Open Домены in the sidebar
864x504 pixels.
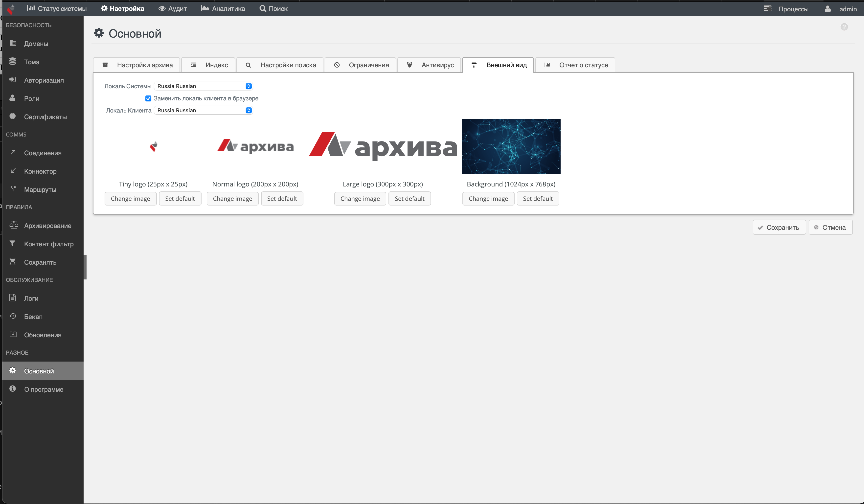pyautogui.click(x=43, y=44)
